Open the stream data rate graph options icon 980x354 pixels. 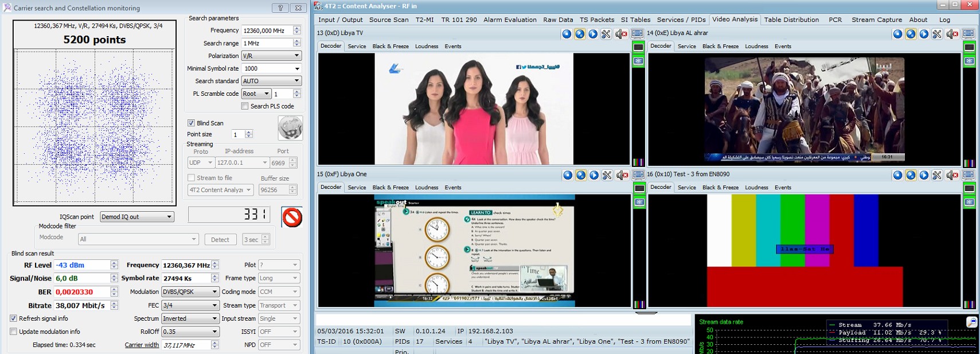[x=971, y=322]
